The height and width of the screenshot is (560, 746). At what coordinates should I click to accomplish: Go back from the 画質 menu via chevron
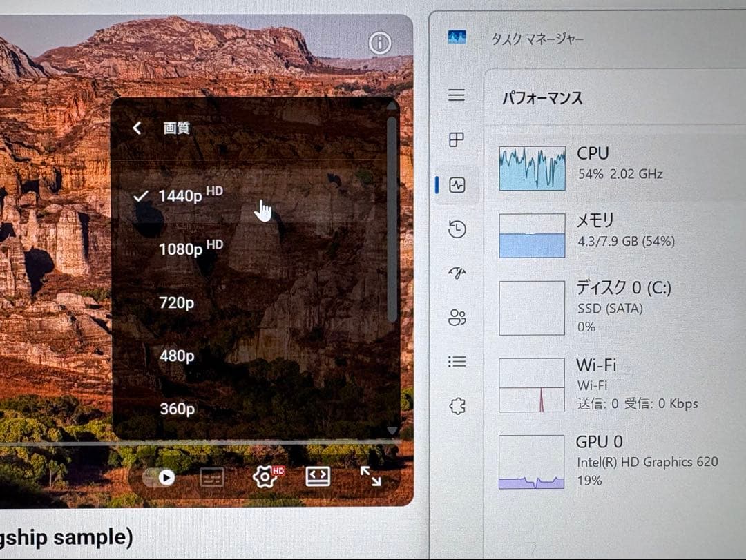[136, 128]
